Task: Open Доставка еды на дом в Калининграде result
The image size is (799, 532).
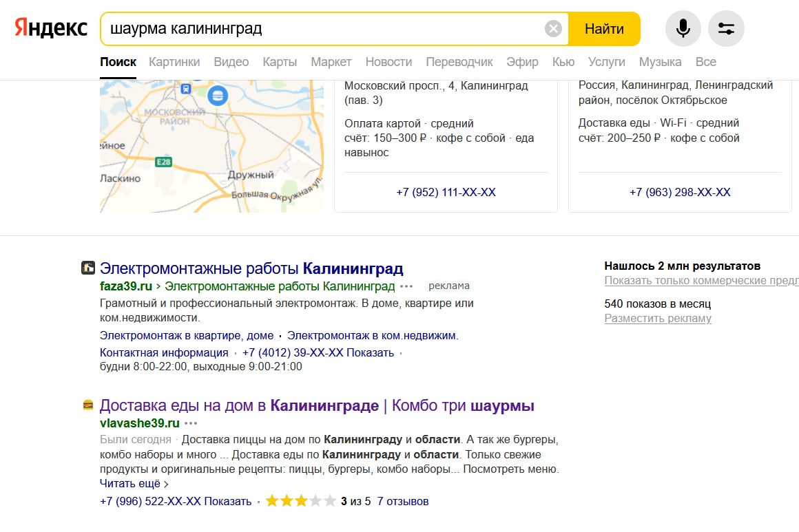Action: click(x=317, y=406)
